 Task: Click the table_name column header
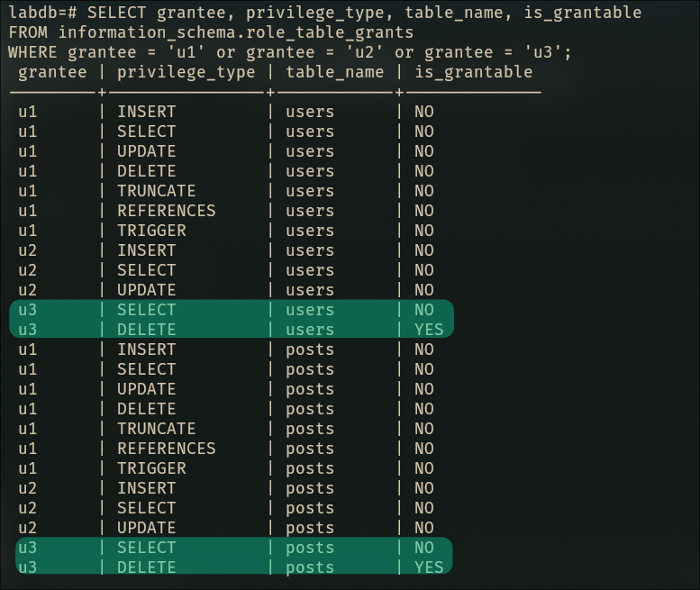pos(335,72)
